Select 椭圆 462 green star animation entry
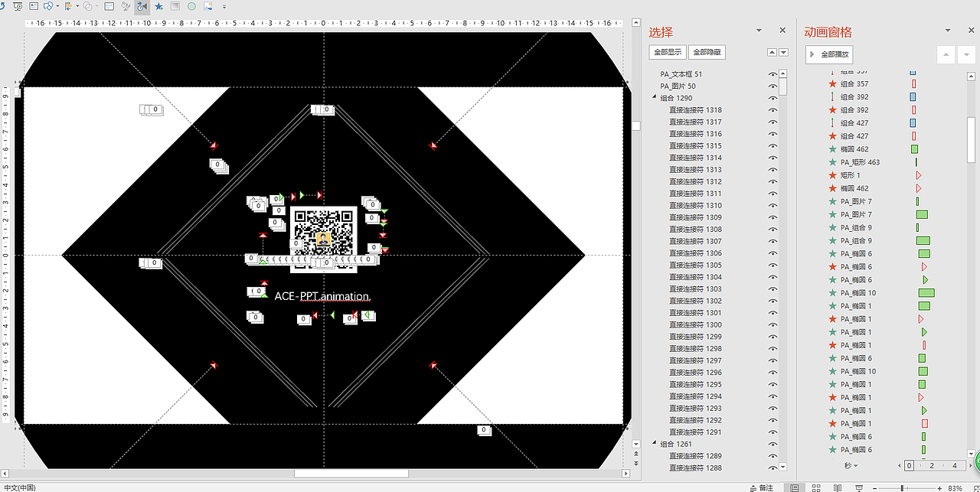This screenshot has width=980, height=492. [854, 149]
